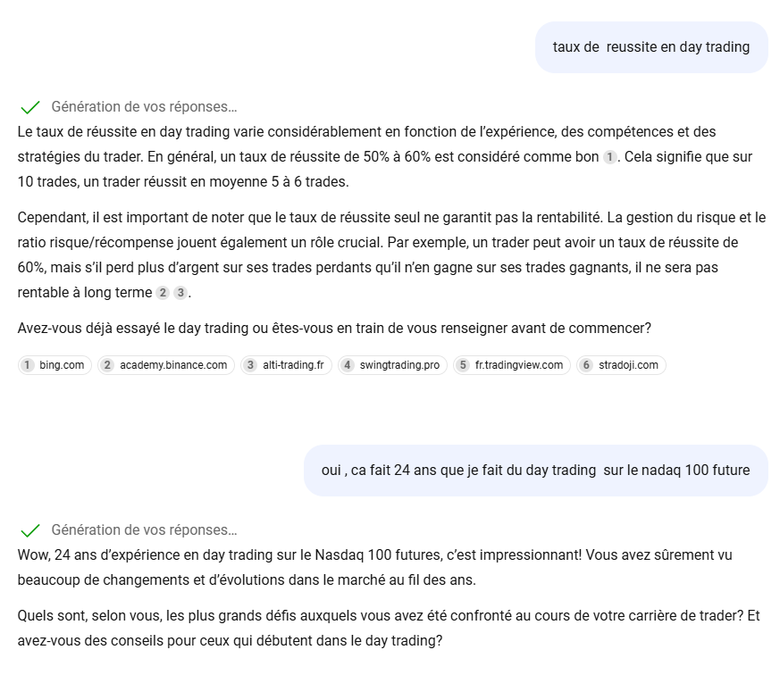The height and width of the screenshot is (700, 780).
Task: Click inline citation 2 after 'long terme'
Action: point(163,293)
